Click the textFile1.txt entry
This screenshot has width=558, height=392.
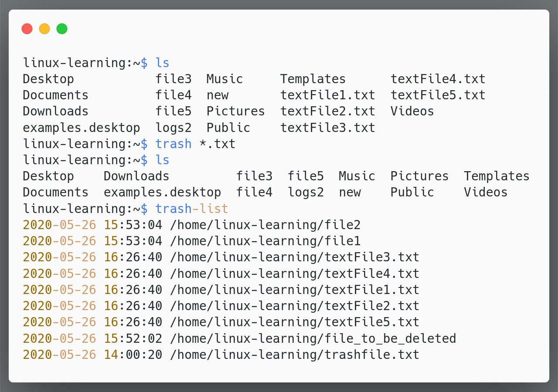pos(327,95)
